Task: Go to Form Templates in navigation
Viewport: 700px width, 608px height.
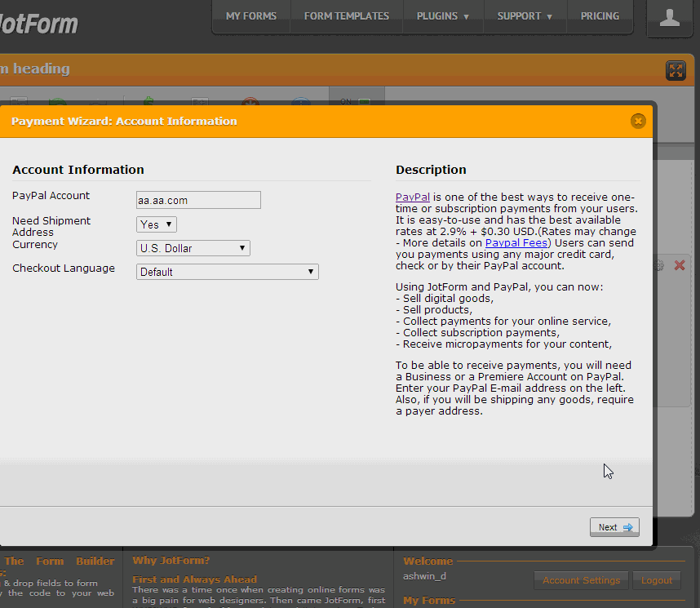Action: click(x=347, y=16)
